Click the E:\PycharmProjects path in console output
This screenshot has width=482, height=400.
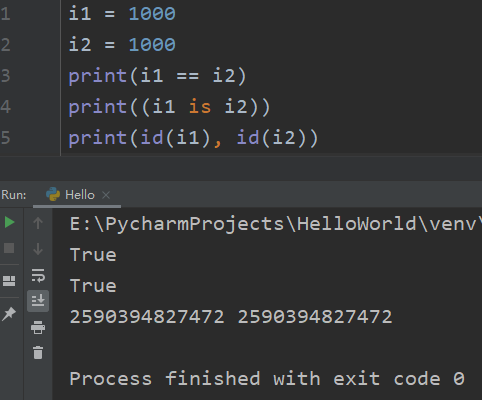point(275,224)
